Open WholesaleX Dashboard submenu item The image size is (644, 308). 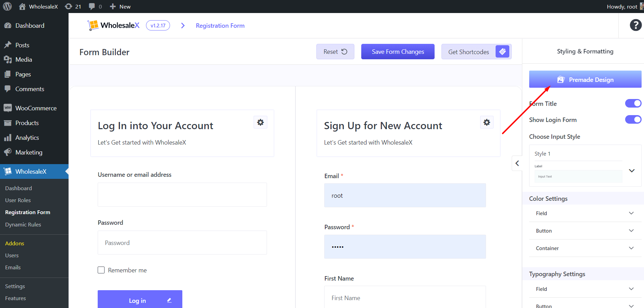click(x=19, y=188)
